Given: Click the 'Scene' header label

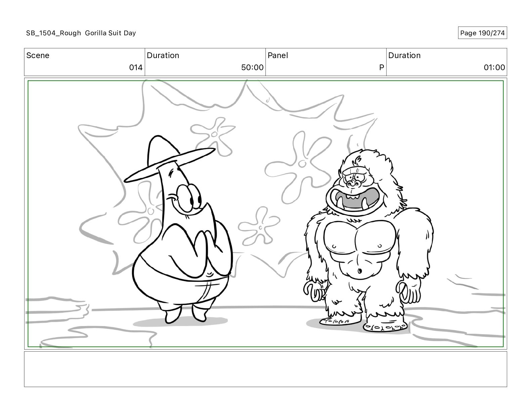Looking at the screenshot, I should point(38,55).
